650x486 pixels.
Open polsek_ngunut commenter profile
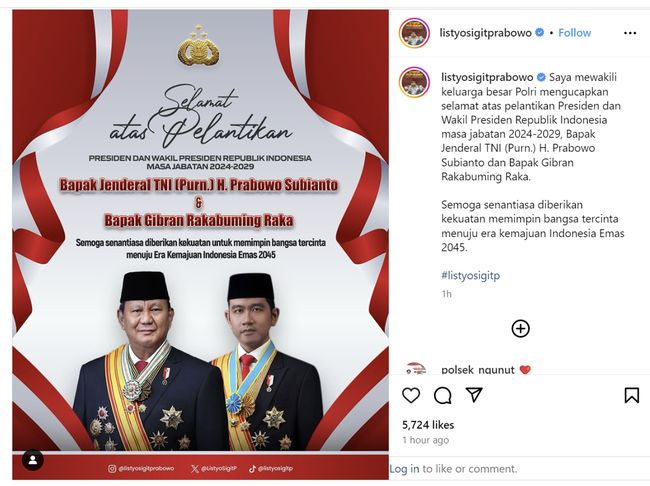point(478,369)
